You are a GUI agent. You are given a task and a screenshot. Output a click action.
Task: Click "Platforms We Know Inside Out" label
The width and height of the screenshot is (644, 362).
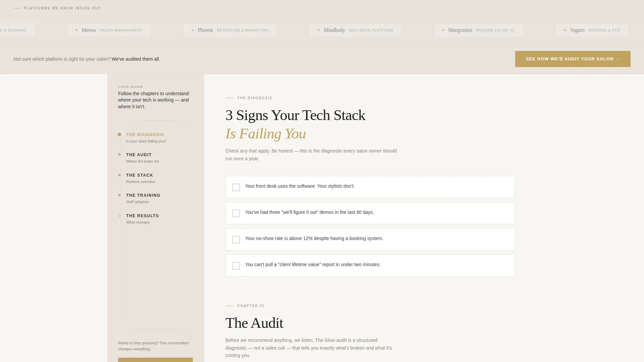[x=62, y=8]
